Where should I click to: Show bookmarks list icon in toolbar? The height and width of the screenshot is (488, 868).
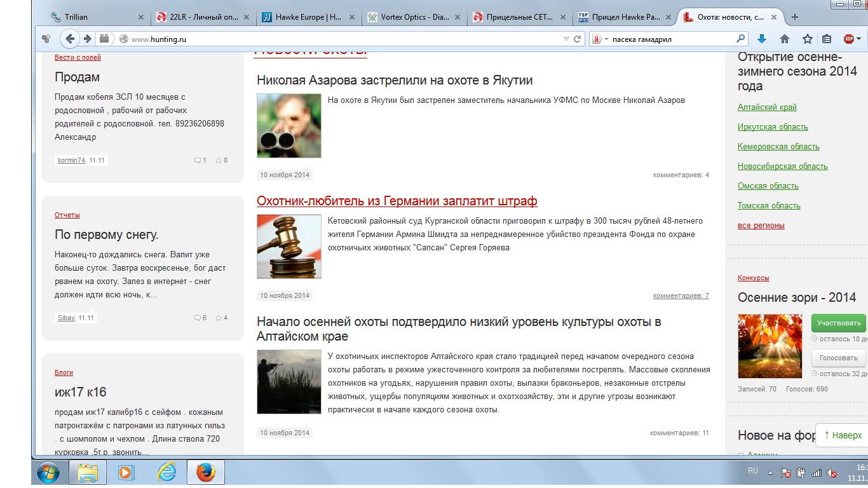coord(827,39)
